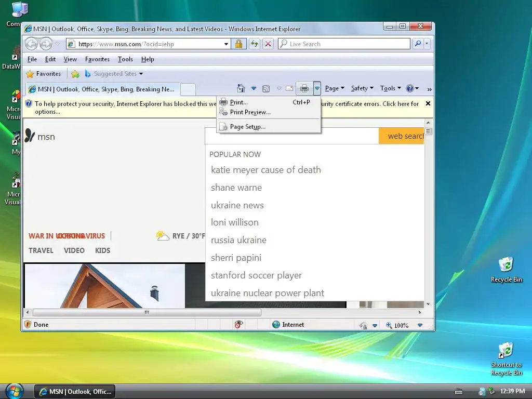The image size is (532, 399).
Task: Click the Forward navigation arrow
Action: pos(46,44)
